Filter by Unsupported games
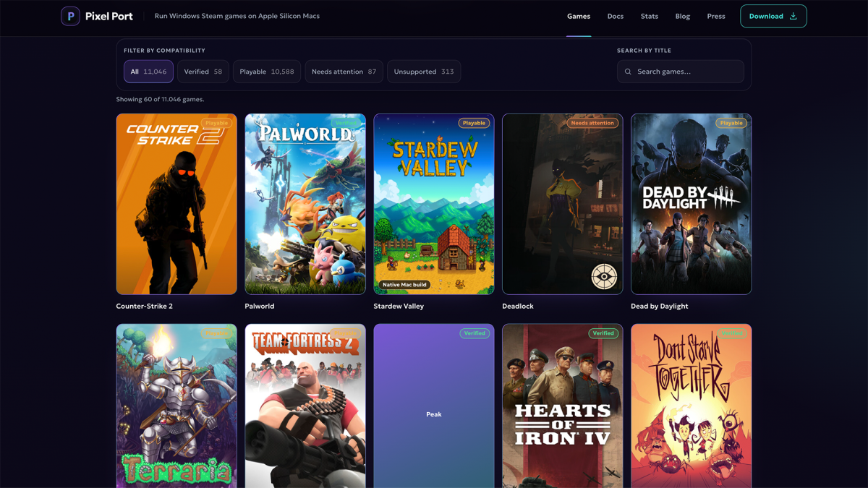Image resolution: width=868 pixels, height=488 pixels. [x=424, y=72]
